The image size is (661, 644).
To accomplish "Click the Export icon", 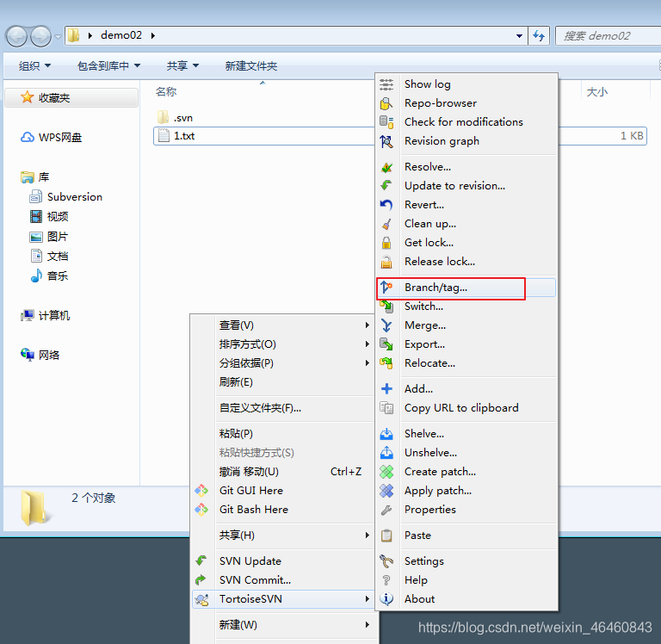I will click(386, 344).
